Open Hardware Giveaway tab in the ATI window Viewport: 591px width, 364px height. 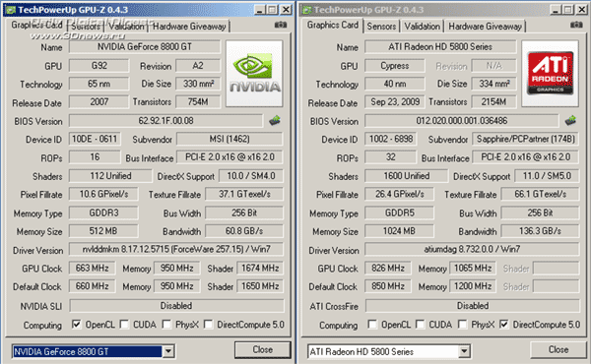pyautogui.click(x=485, y=27)
